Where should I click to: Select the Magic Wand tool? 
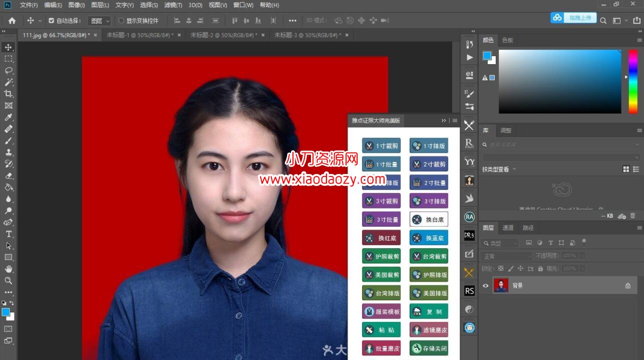coord(9,82)
